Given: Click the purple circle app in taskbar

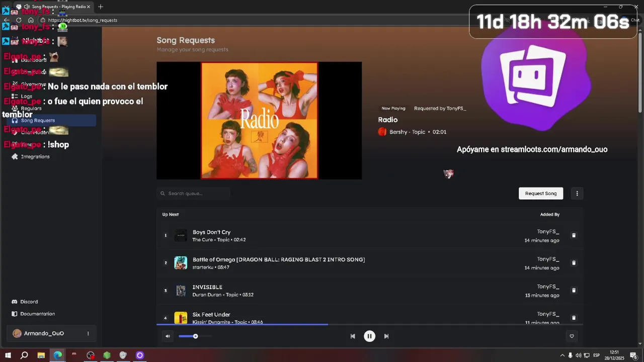Looking at the screenshot, I should tap(140, 355).
